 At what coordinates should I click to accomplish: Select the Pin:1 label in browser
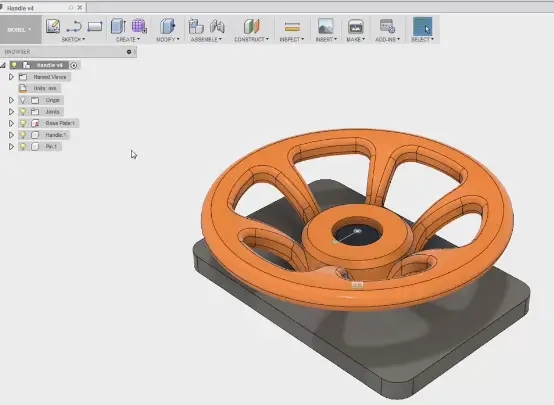tap(51, 146)
